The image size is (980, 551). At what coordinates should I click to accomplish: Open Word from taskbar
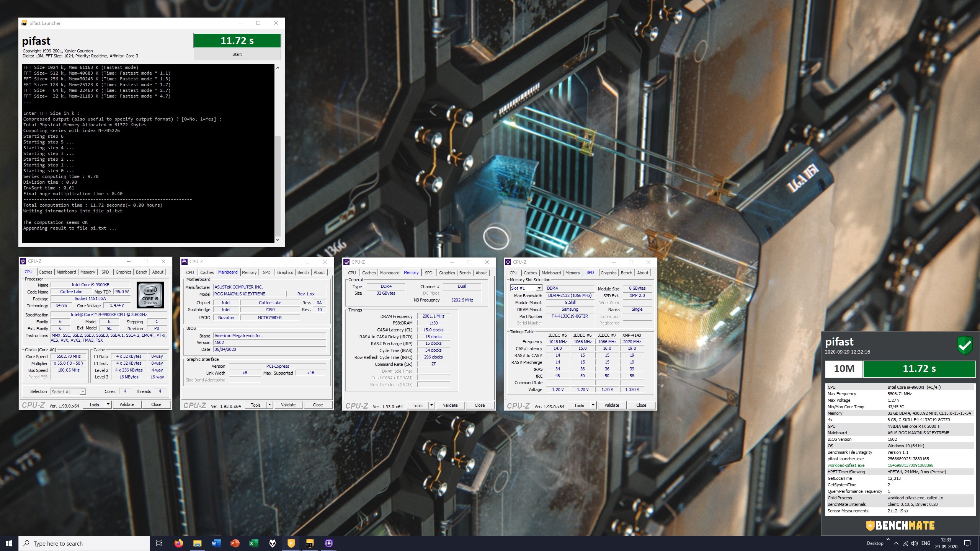[x=216, y=543]
